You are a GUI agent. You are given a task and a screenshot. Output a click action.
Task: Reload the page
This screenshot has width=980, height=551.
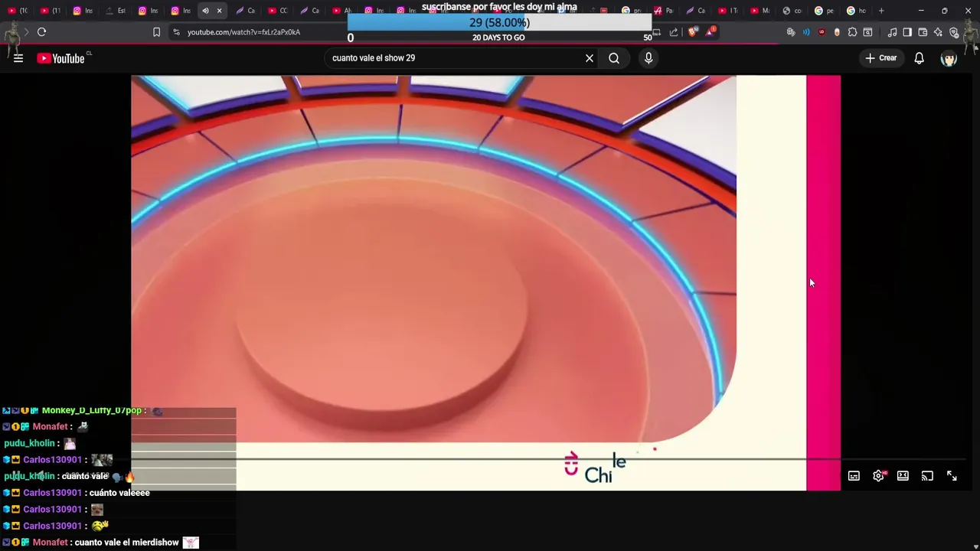coord(42,32)
